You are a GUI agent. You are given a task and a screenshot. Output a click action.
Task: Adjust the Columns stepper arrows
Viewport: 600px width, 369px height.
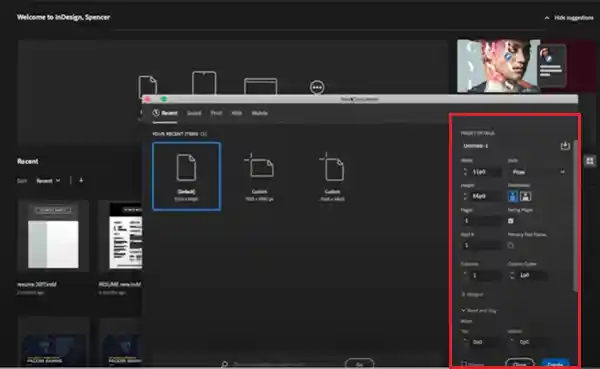pyautogui.click(x=465, y=275)
